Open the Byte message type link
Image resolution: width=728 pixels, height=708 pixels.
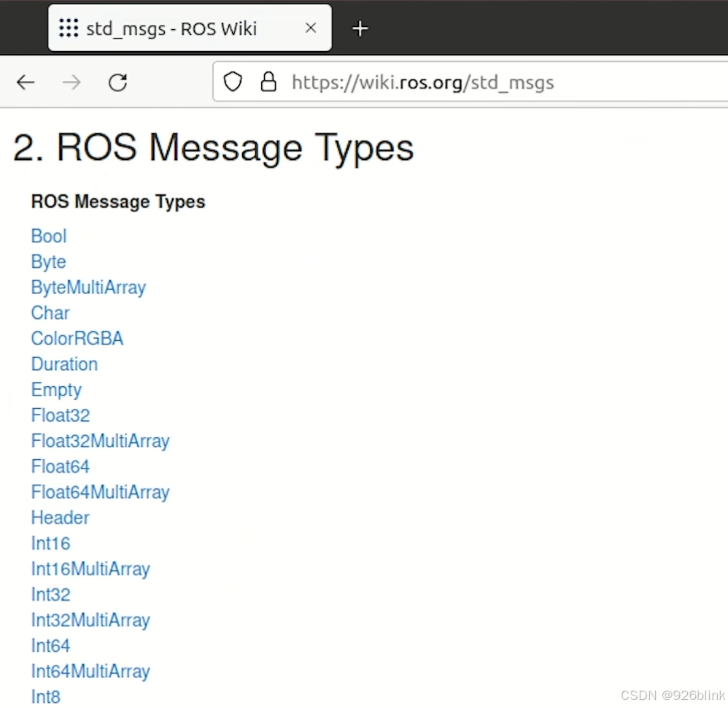tap(48, 262)
